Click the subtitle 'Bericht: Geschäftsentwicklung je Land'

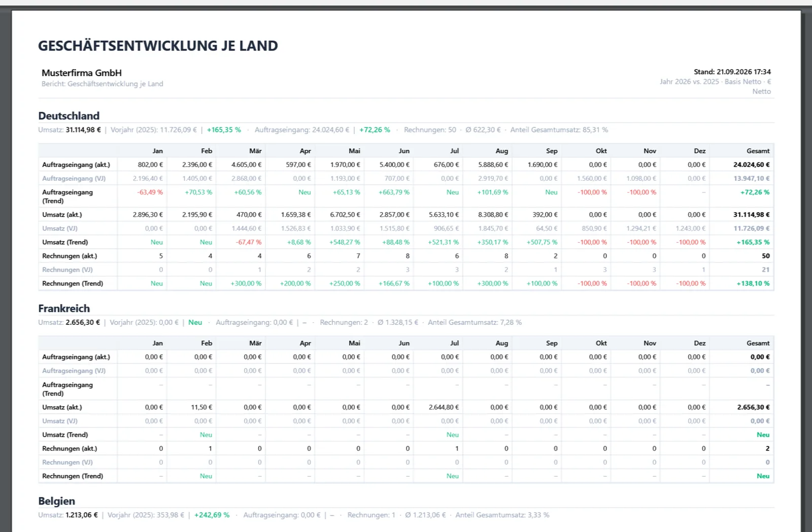pyautogui.click(x=103, y=84)
